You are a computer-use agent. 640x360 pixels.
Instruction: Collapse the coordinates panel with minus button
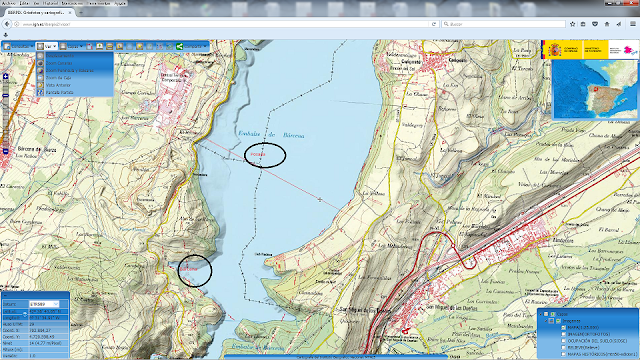[x=5, y=296]
